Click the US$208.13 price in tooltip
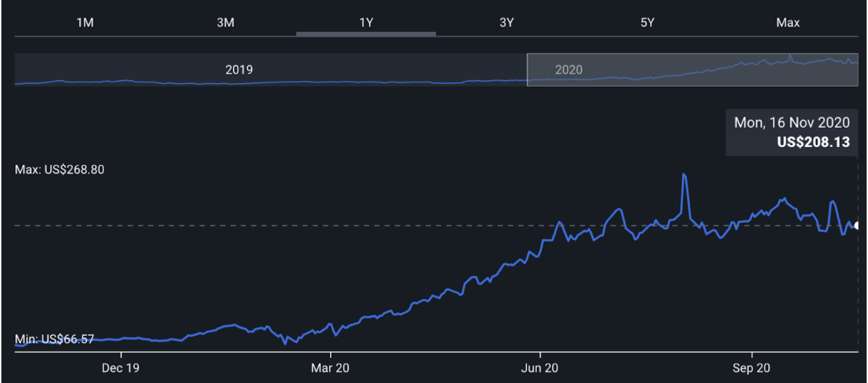 814,144
